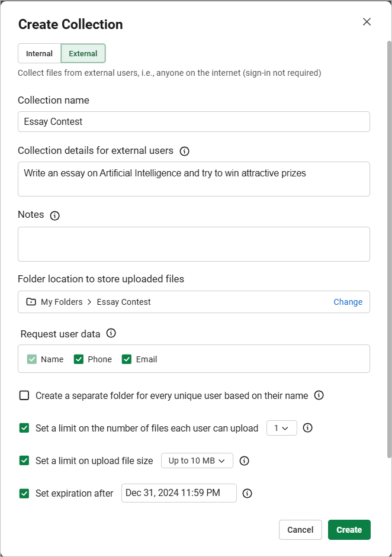The image size is (392, 557).
Task: Select the External tab
Action: point(83,54)
